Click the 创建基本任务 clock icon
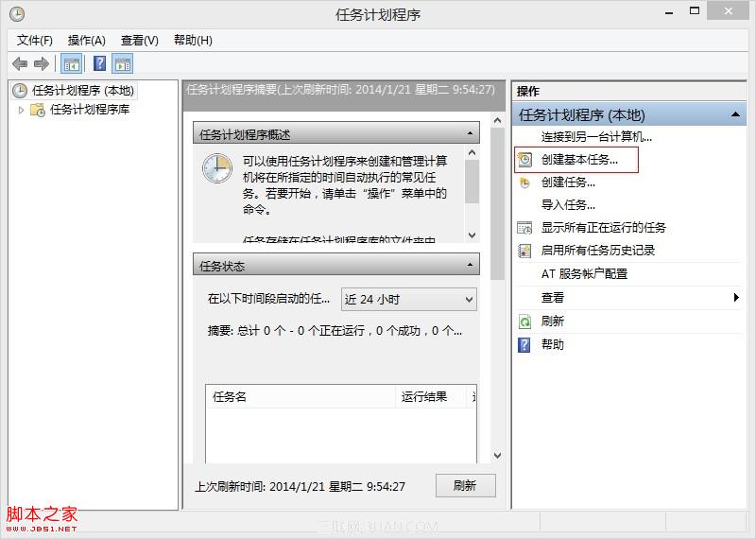The image size is (756, 539). 525,160
